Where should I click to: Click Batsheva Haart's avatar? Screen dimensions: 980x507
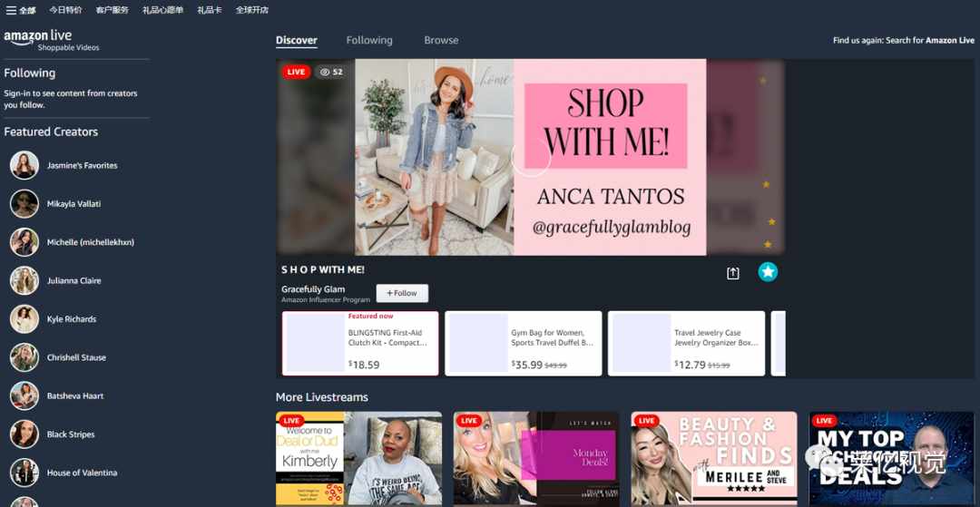coord(24,395)
